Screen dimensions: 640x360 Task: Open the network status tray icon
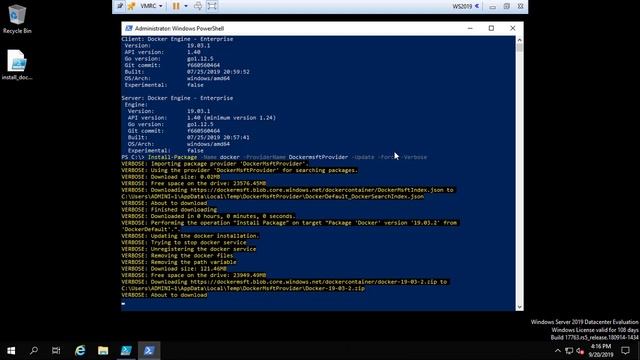pos(569,351)
